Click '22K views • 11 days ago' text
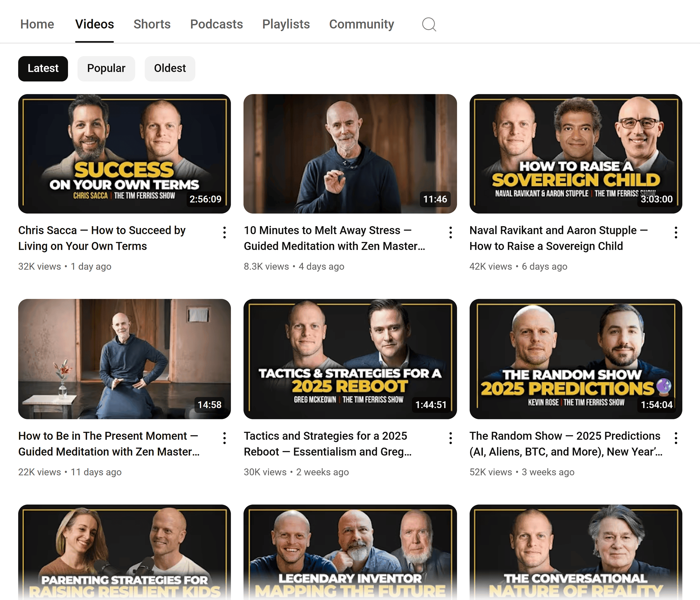The image size is (700, 600). pyautogui.click(x=70, y=472)
